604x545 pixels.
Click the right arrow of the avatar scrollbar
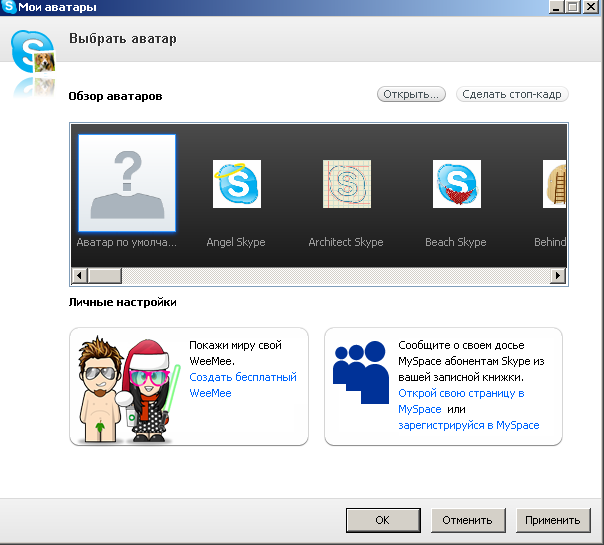(x=557, y=276)
